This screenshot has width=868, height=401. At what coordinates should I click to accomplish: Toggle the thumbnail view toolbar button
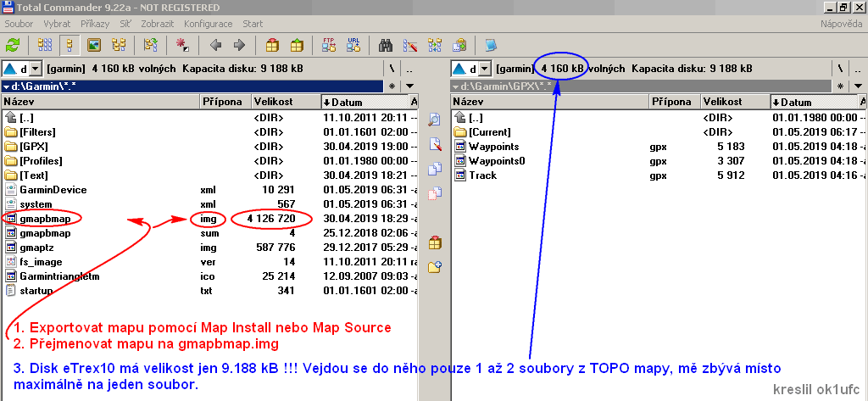pos(94,45)
